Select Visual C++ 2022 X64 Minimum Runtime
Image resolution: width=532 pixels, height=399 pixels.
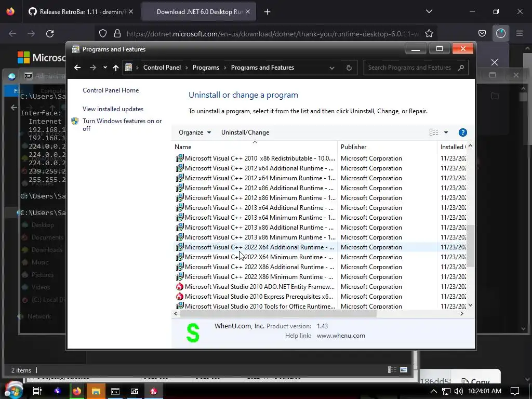click(x=320, y=257)
